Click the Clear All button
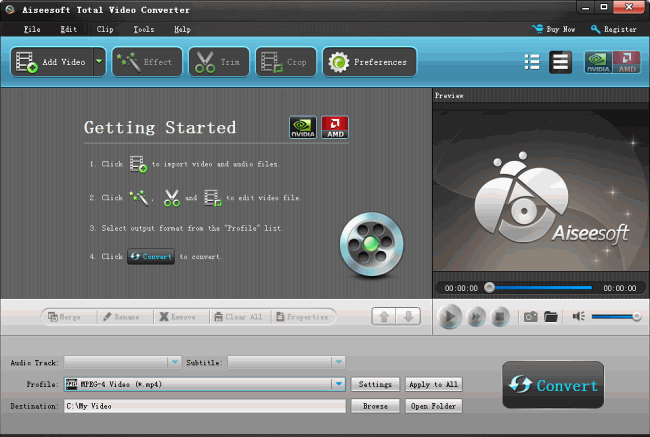Screen dimensions: 650x437 click(x=238, y=317)
